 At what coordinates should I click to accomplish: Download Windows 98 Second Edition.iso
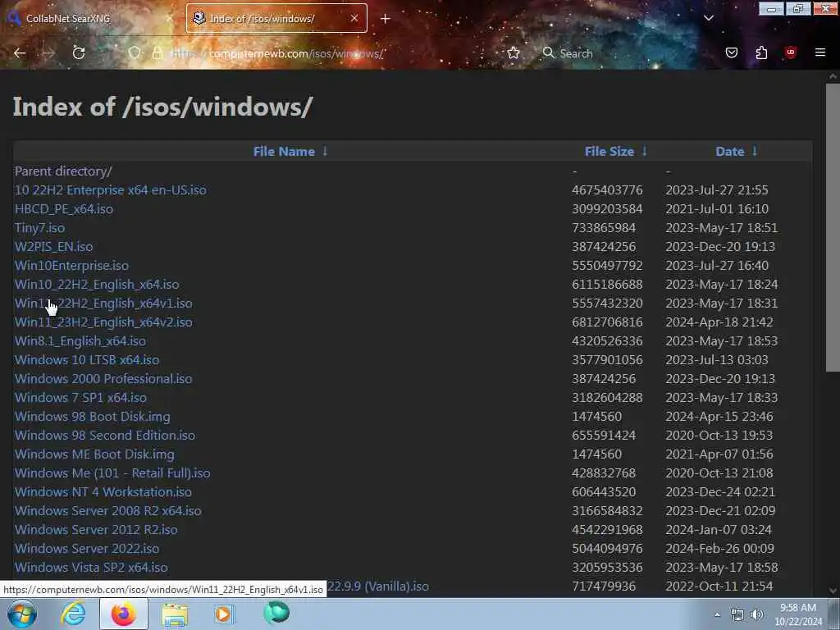pos(105,435)
